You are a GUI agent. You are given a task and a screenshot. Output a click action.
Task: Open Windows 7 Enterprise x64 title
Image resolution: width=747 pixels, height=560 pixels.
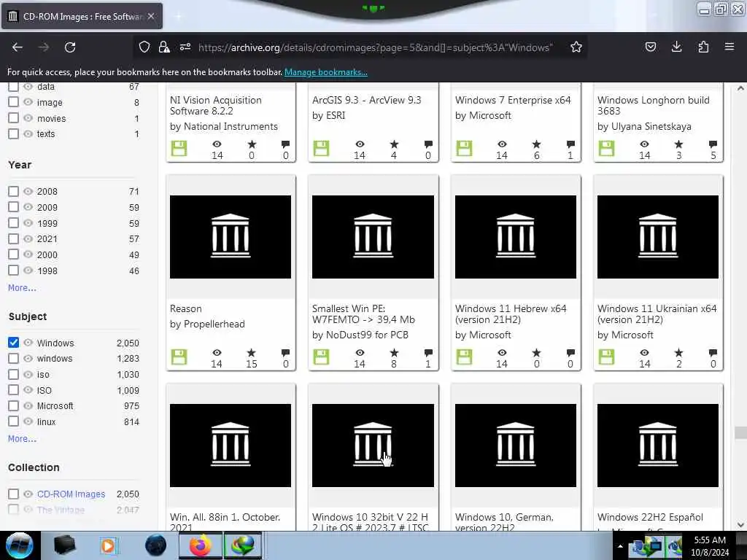coord(513,100)
